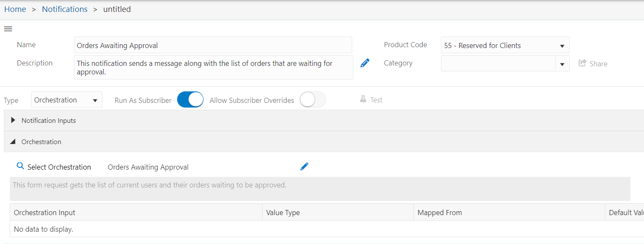This screenshot has width=644, height=244.
Task: Click the Share icon
Action: click(x=582, y=63)
